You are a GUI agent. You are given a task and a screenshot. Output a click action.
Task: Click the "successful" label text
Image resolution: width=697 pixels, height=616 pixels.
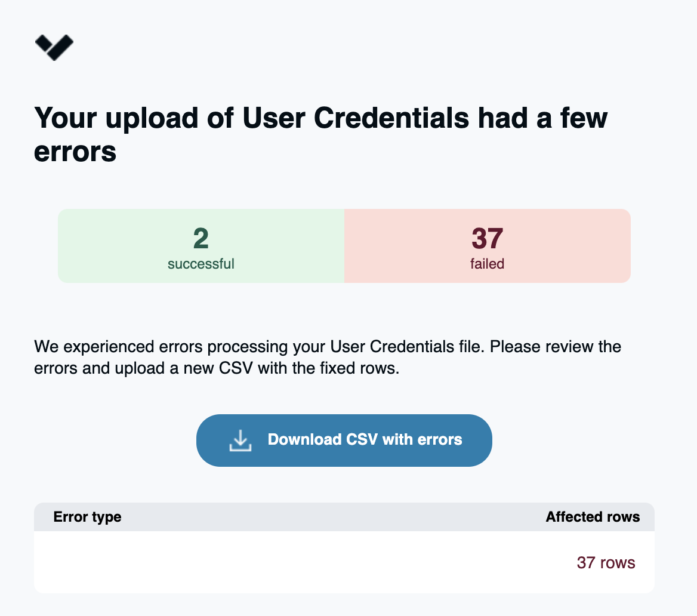[x=201, y=263]
